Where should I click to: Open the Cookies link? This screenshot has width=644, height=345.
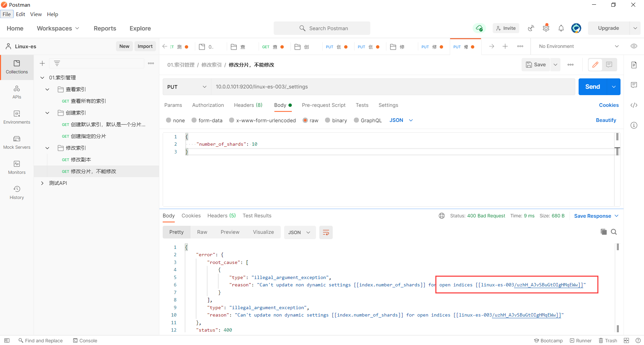click(x=609, y=105)
